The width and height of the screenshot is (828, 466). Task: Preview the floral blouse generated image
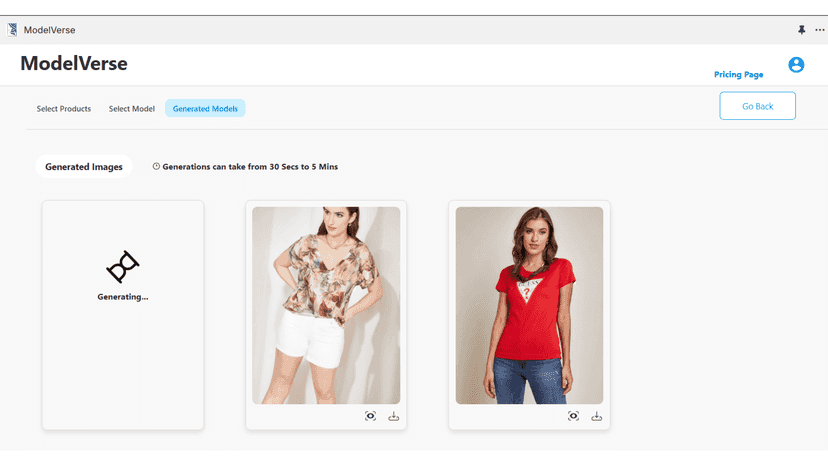(370, 416)
